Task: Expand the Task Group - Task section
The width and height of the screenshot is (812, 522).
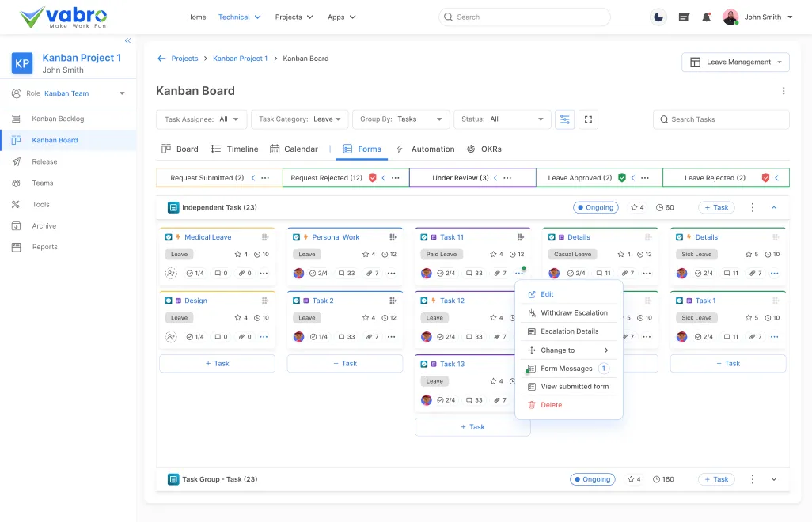Action: coord(773,479)
